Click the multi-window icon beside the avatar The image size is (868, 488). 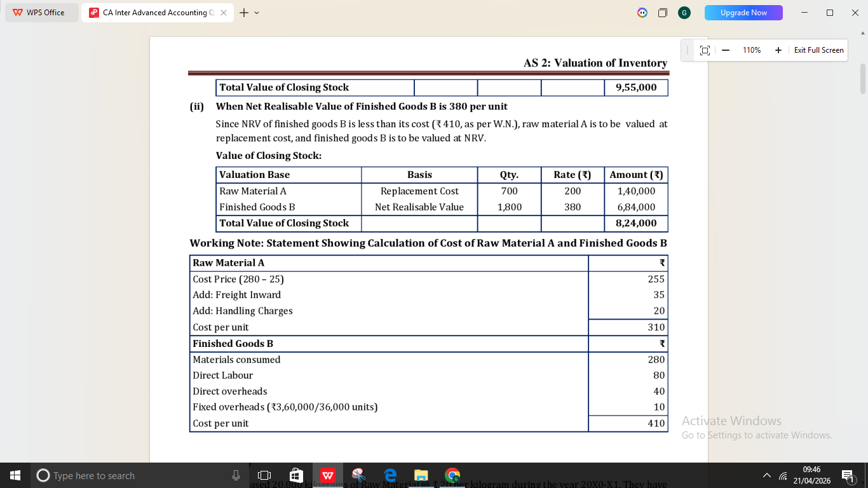[x=663, y=13]
